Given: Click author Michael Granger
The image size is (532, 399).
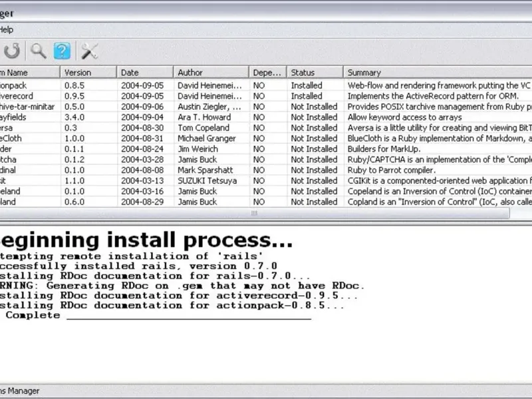Looking at the screenshot, I should [x=207, y=138].
